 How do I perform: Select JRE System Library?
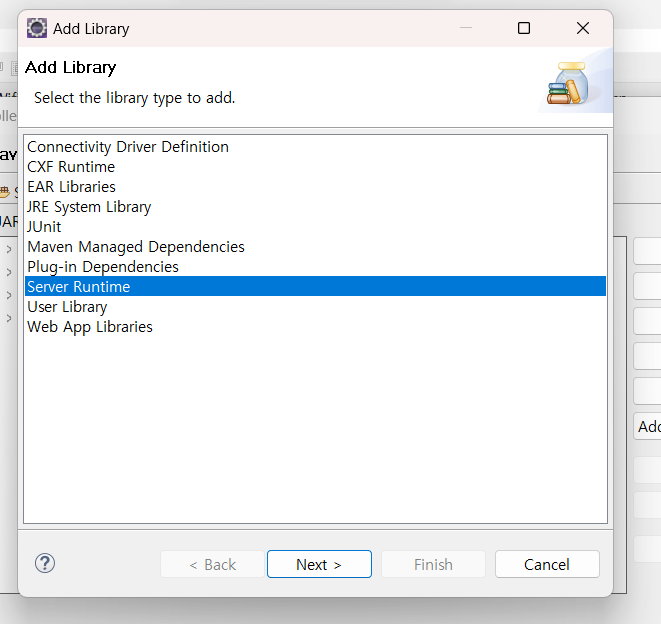tap(315, 207)
